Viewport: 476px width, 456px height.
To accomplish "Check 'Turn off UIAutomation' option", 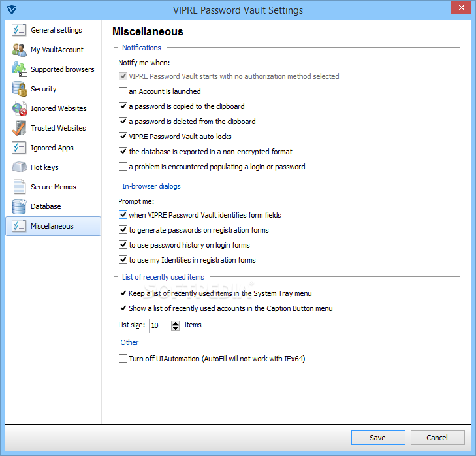I will 123,359.
